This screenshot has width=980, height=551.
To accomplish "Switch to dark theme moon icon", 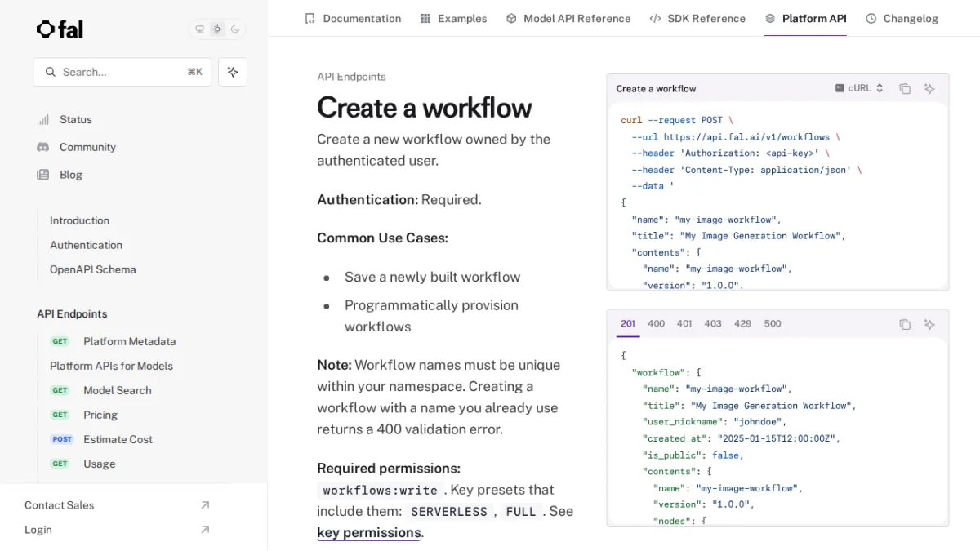I will point(235,29).
